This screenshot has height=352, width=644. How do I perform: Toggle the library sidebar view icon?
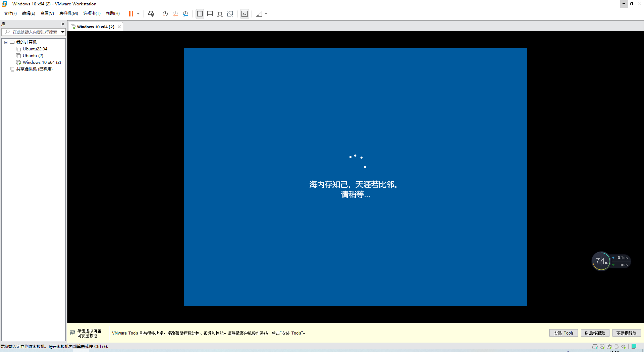tap(200, 14)
